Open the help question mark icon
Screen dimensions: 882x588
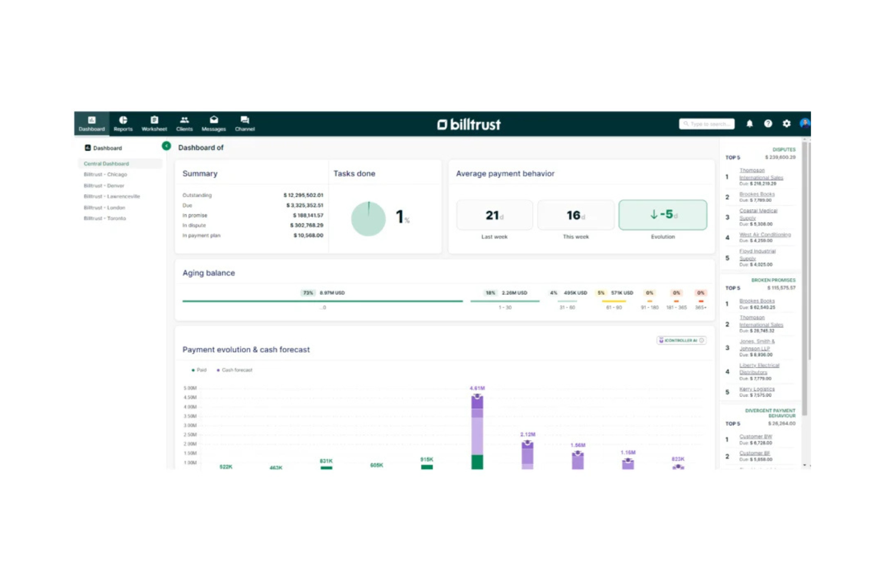pyautogui.click(x=768, y=124)
